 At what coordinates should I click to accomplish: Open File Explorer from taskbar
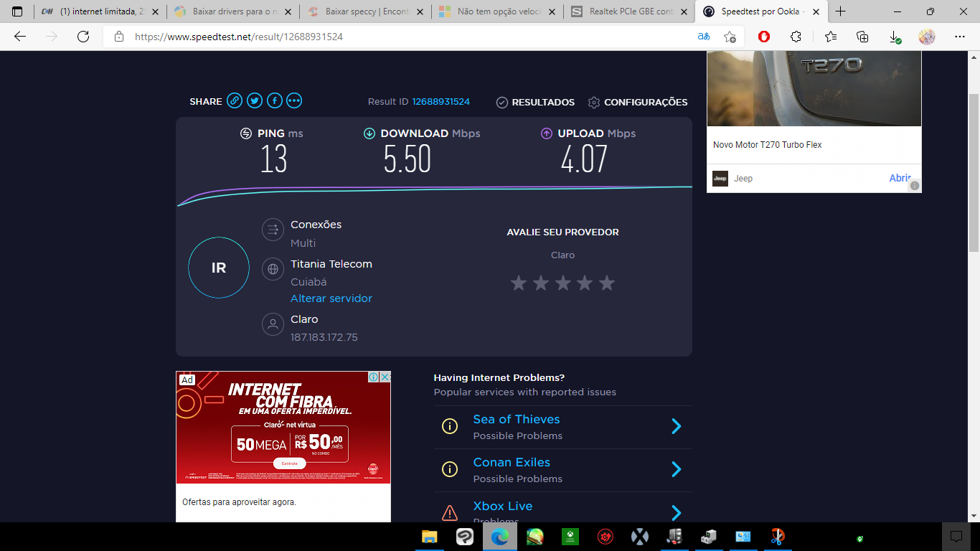(430, 536)
